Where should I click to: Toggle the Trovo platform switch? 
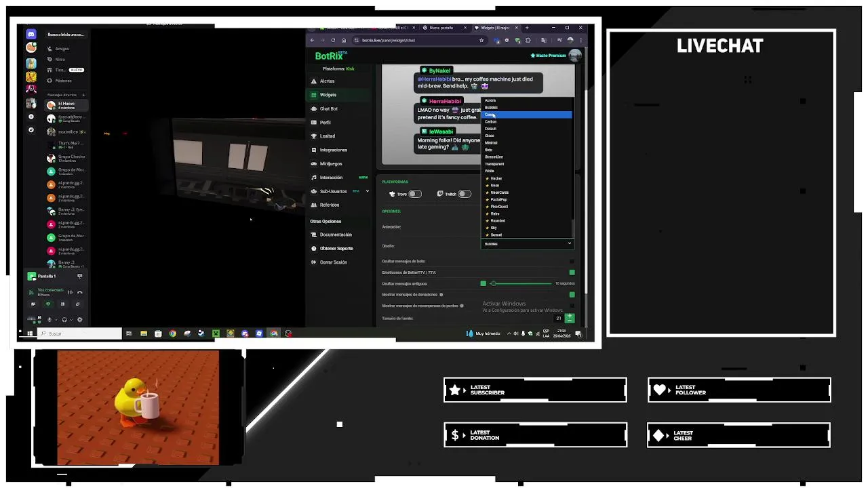[414, 194]
